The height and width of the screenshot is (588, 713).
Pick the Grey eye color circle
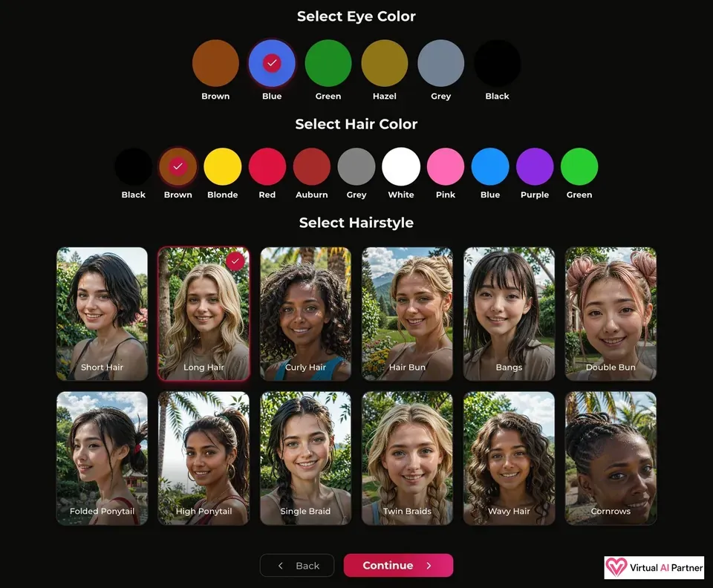click(440, 63)
